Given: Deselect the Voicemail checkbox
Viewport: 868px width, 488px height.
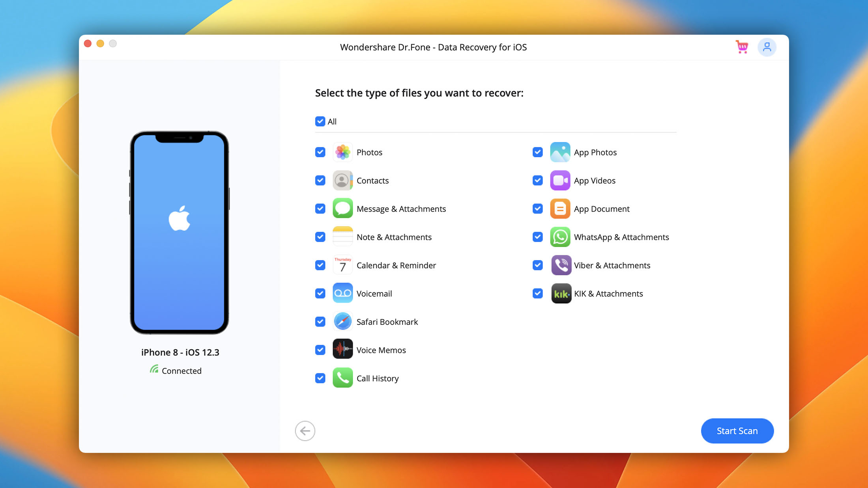Looking at the screenshot, I should (320, 293).
